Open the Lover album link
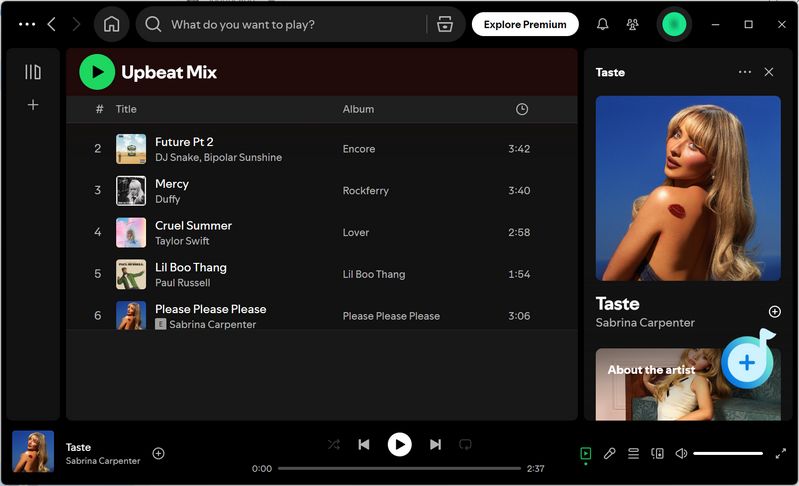This screenshot has width=799, height=486. point(356,232)
